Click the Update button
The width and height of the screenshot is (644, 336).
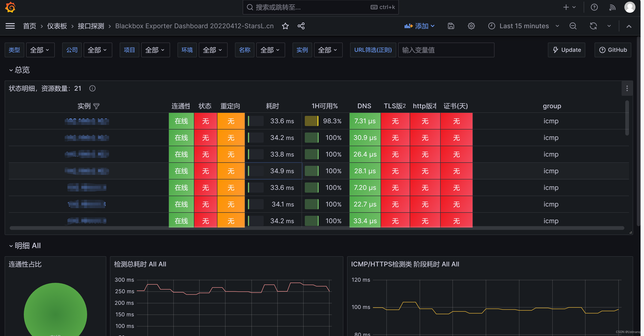click(566, 50)
